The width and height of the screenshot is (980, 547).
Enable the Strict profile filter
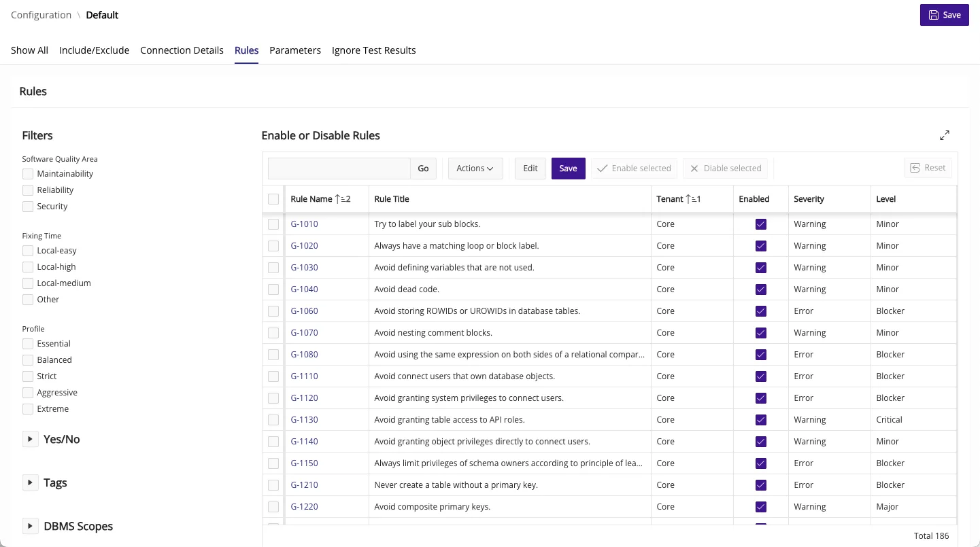28,376
